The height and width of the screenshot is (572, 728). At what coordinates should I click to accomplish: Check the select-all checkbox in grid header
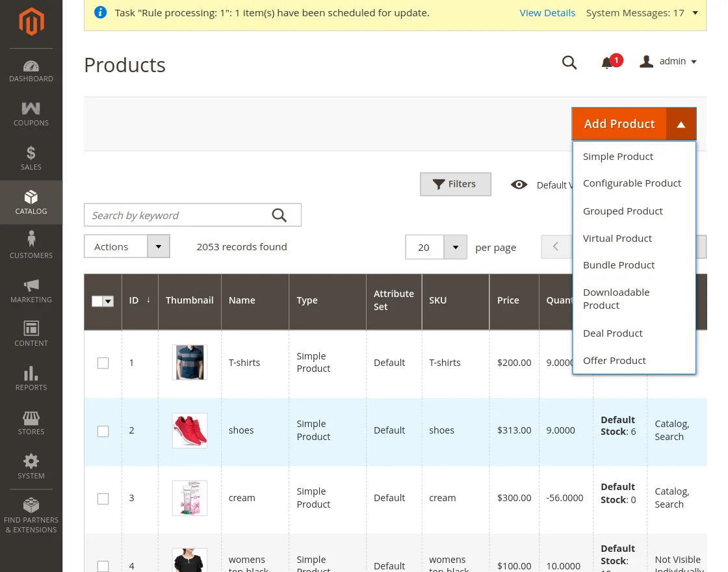point(98,301)
